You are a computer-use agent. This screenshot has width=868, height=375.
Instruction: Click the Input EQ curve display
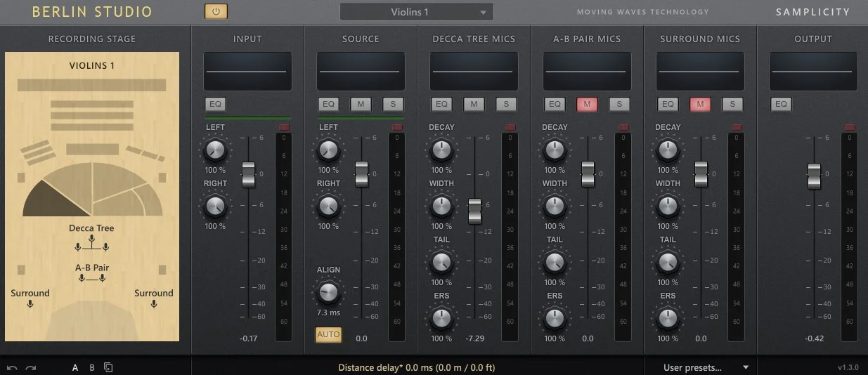click(248, 71)
